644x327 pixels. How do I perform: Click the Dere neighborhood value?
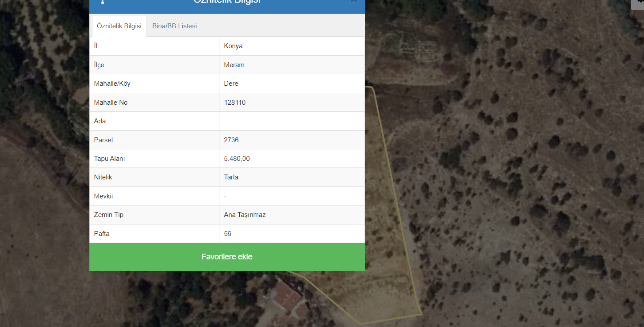pyautogui.click(x=231, y=84)
